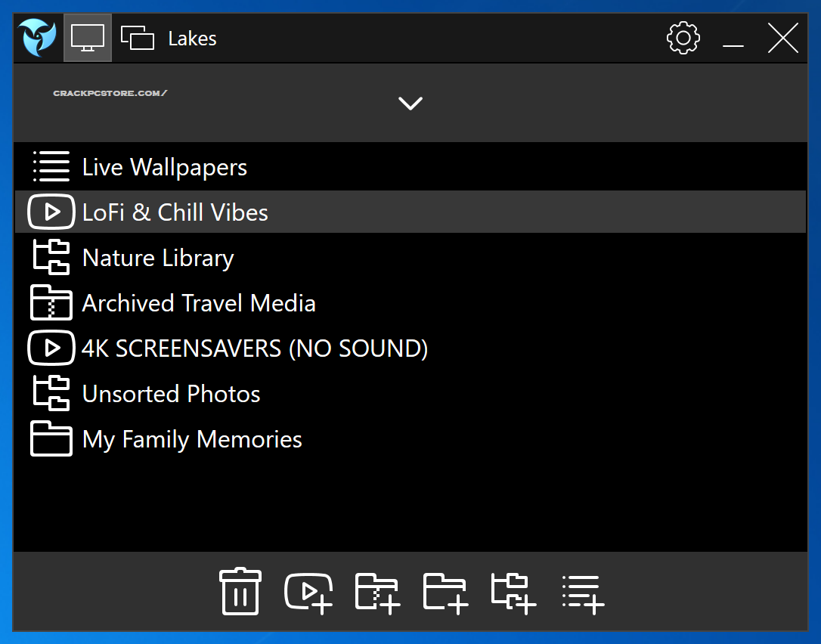The height and width of the screenshot is (644, 821).
Task: Minimize the wallpaper app window
Action: click(x=733, y=39)
